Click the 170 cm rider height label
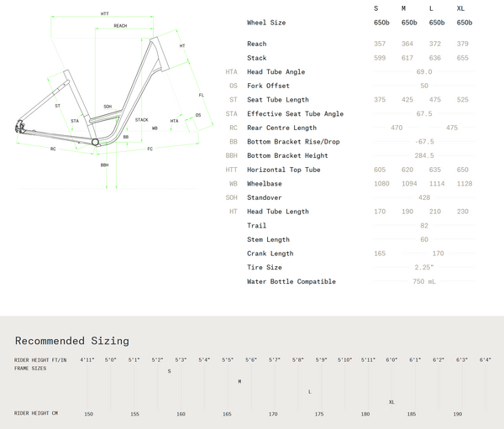This screenshot has width=504, height=429. [273, 414]
